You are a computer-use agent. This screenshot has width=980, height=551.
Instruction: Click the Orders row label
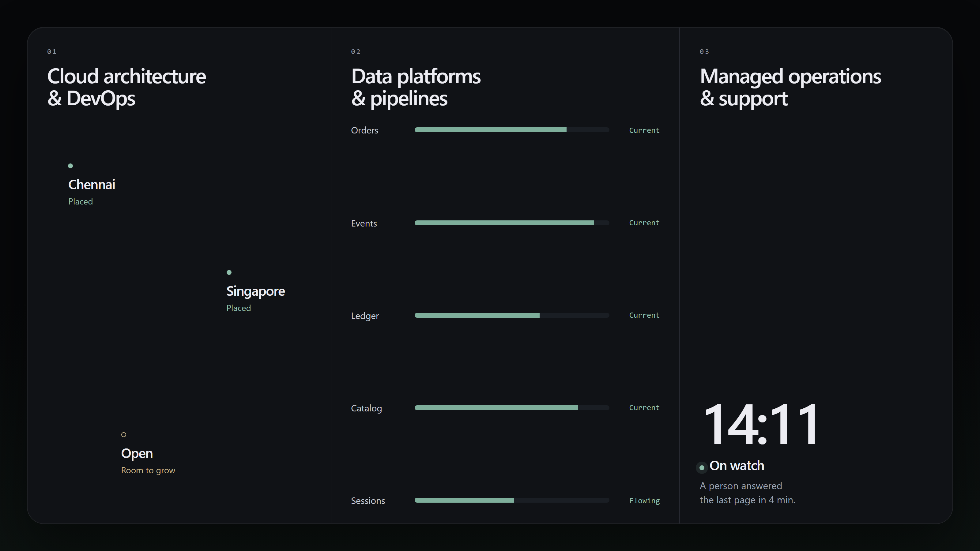364,130
